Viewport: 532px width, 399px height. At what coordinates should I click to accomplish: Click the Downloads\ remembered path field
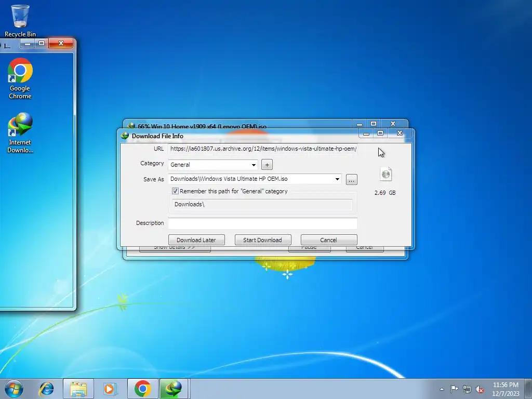[x=262, y=204]
